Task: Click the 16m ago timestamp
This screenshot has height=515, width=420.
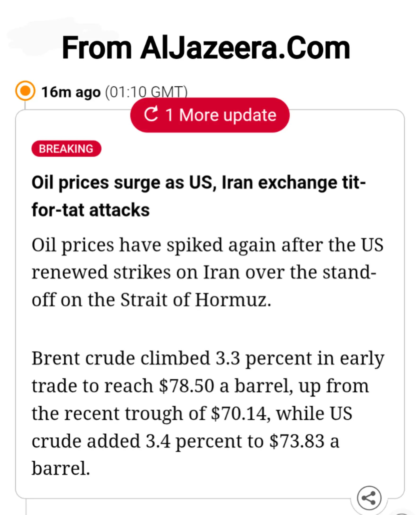Action: click(71, 92)
